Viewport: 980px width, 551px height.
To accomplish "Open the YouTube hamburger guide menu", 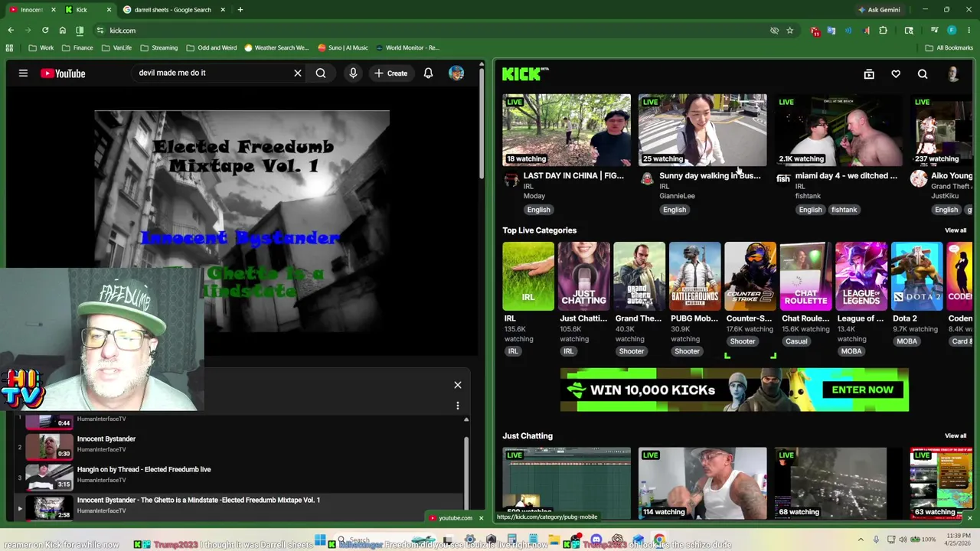I will click(23, 73).
